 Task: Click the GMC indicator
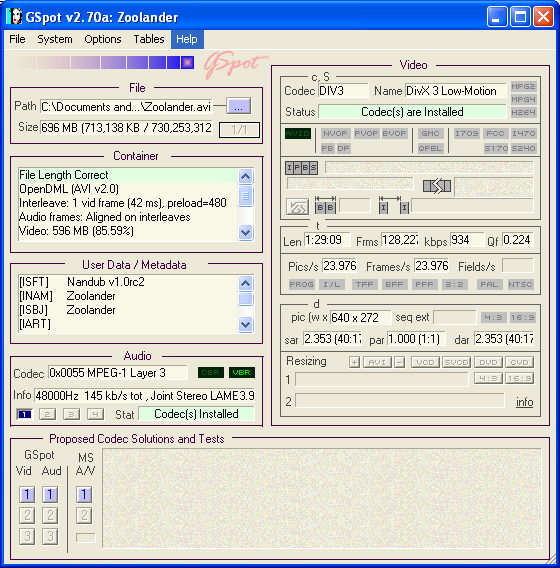coord(430,133)
